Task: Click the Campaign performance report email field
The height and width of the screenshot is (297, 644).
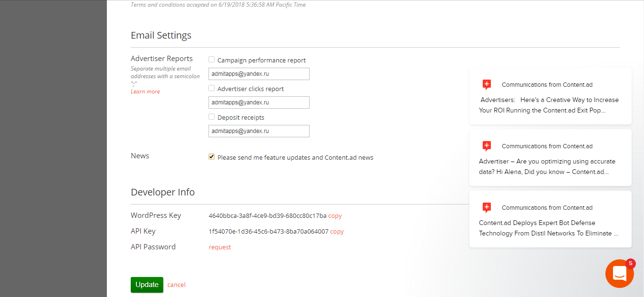Action: (259, 74)
